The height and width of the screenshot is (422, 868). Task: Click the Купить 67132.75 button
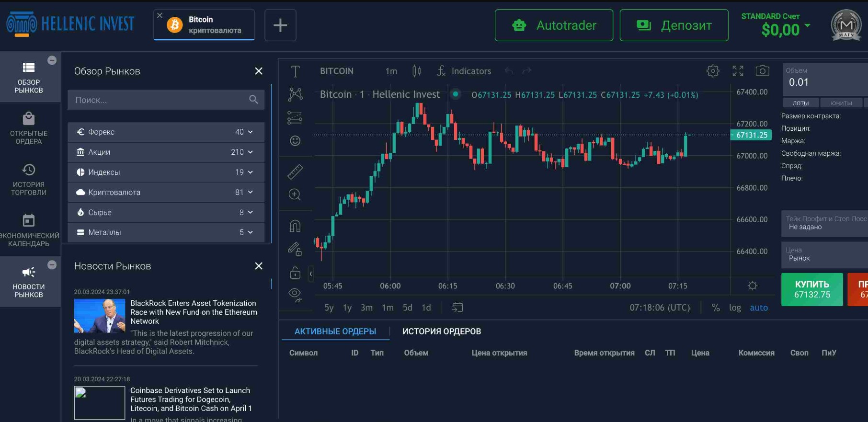coord(812,289)
